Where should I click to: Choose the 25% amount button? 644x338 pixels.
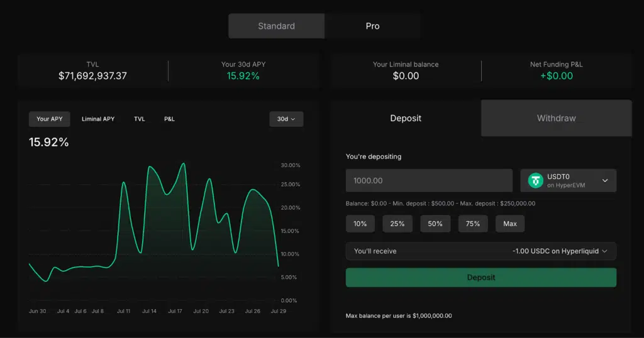click(x=397, y=224)
